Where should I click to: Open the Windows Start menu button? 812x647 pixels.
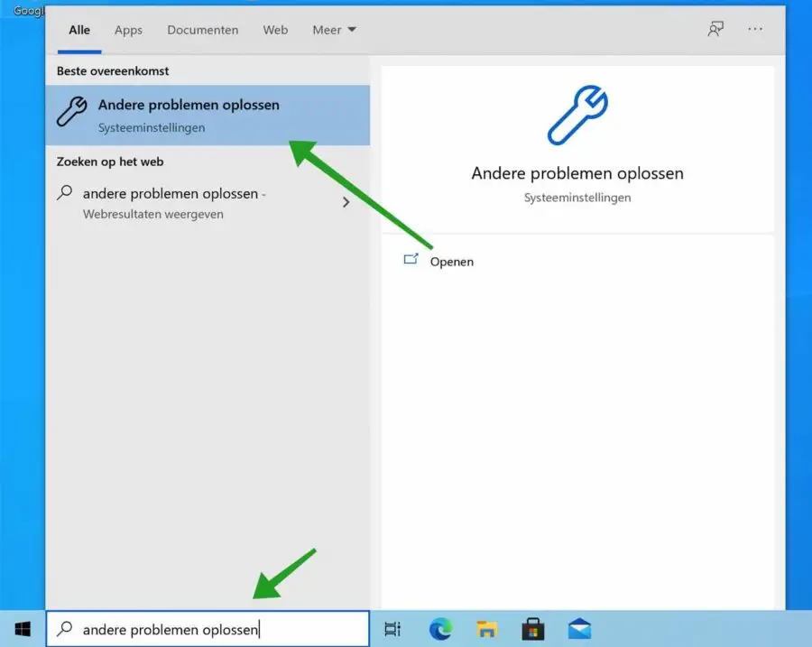23,629
